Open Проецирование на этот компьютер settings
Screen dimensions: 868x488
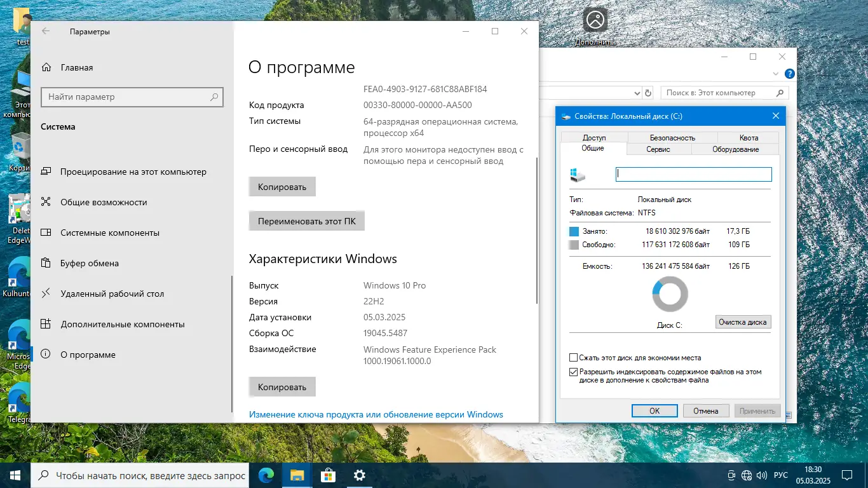click(133, 172)
